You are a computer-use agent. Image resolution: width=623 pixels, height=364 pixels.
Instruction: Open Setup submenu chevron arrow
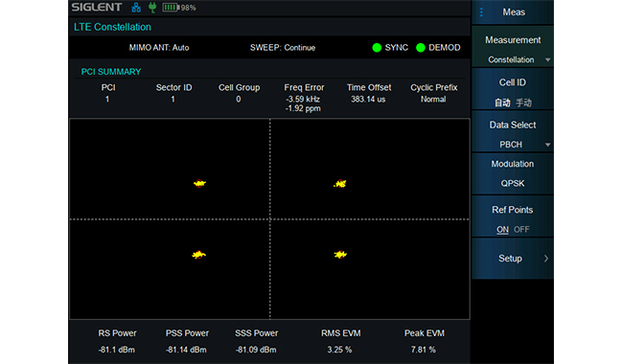(546, 259)
